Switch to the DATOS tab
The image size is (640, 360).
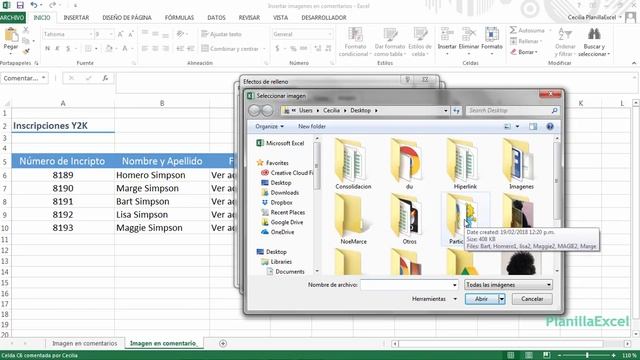(x=216, y=18)
